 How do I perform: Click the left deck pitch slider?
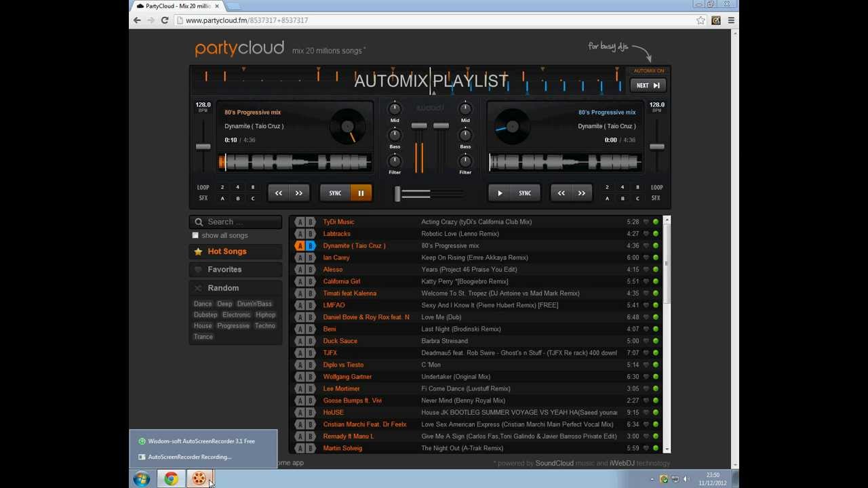(203, 146)
